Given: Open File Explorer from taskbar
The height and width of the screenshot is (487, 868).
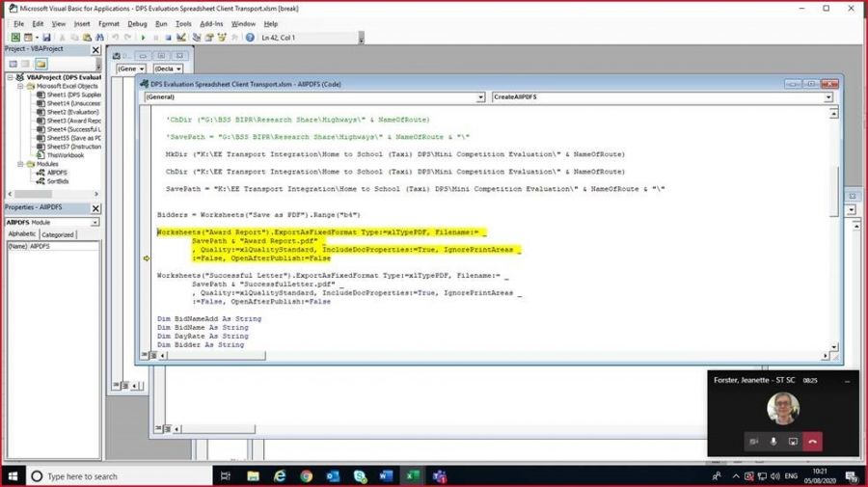Looking at the screenshot, I should 253,476.
